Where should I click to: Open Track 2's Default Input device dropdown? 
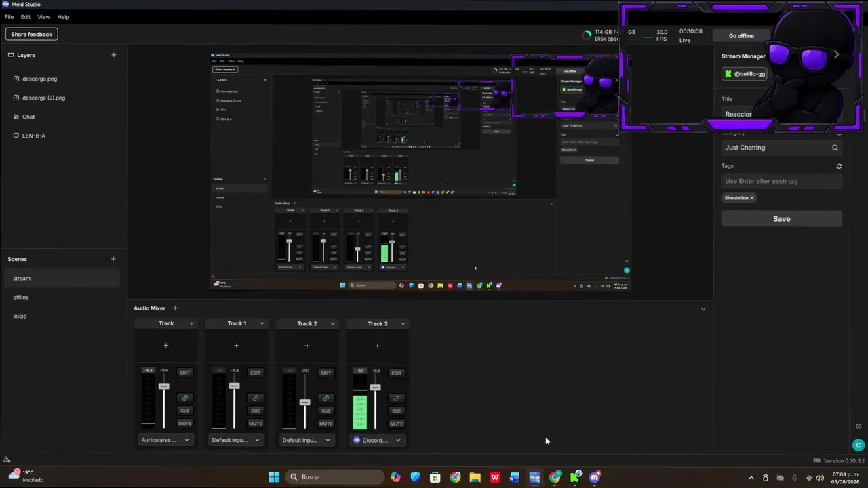click(x=307, y=440)
